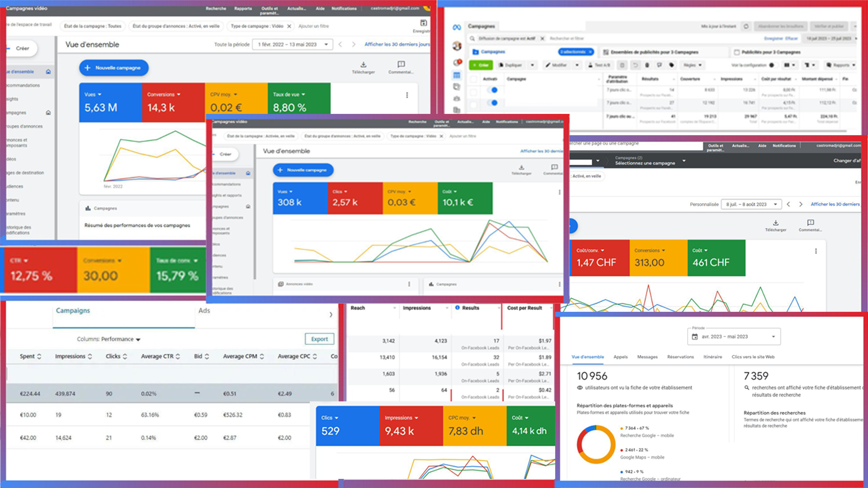Click the Meta logo icon
The image size is (868, 488).
coord(457,28)
